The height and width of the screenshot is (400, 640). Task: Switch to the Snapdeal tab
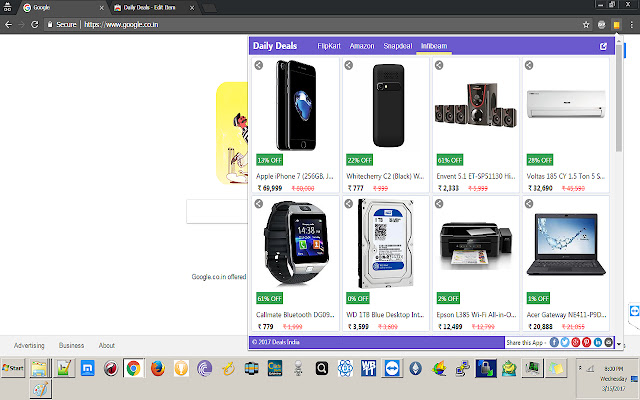click(x=398, y=46)
